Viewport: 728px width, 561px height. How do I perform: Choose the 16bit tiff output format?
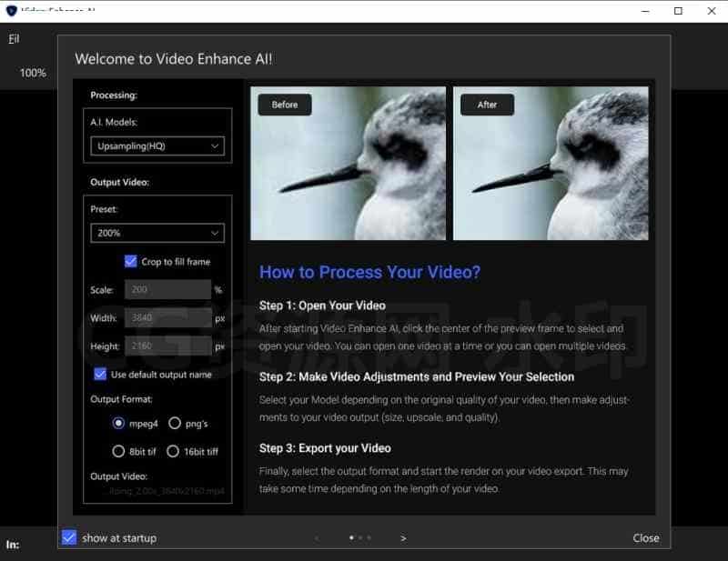pos(173,451)
